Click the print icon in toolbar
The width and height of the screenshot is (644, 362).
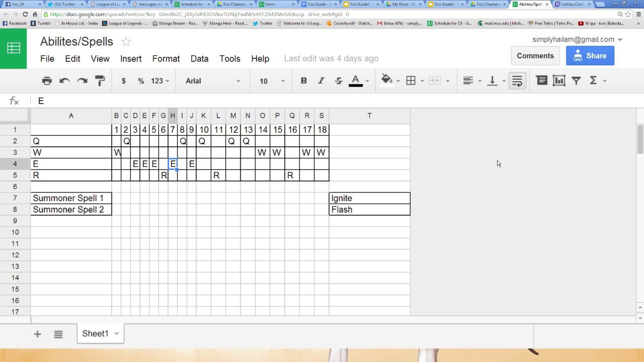47,81
